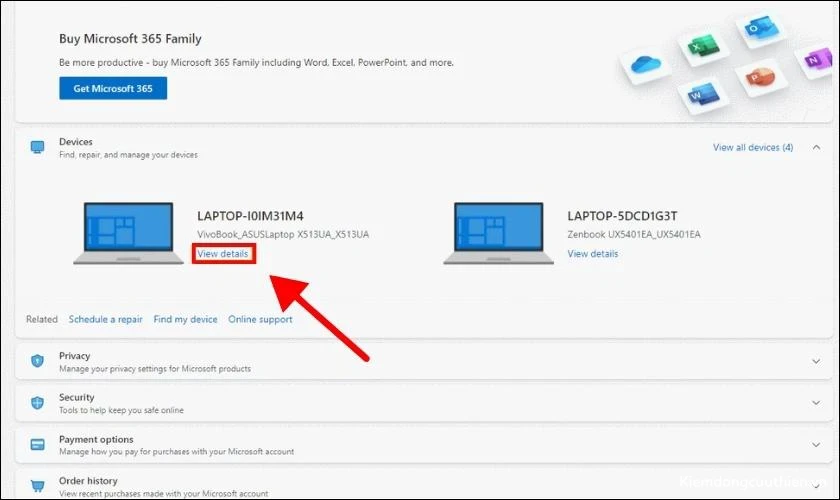Click the LAPTOP-5DCD1G3T laptop image
The width and height of the screenshot is (840, 500).
point(498,233)
